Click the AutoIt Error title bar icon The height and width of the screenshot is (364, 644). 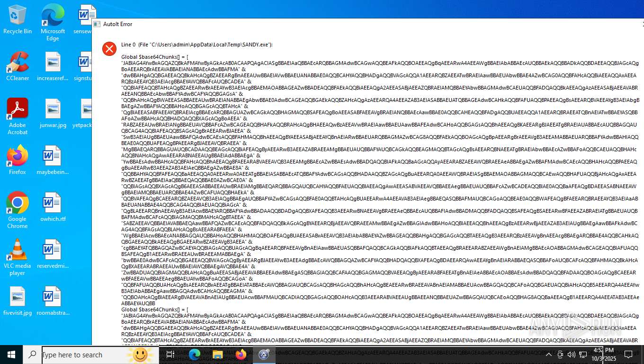click(97, 24)
